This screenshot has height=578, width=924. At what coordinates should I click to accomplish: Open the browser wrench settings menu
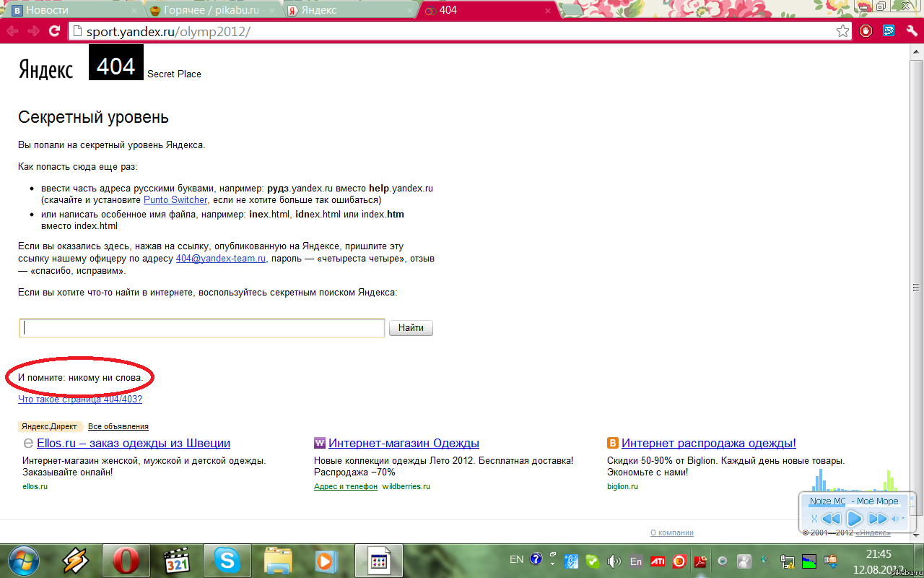click(x=911, y=31)
